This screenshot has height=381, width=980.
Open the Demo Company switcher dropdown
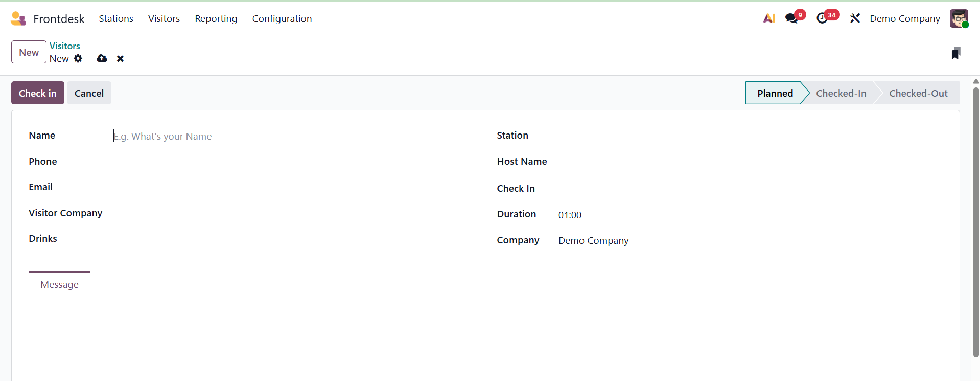point(904,19)
